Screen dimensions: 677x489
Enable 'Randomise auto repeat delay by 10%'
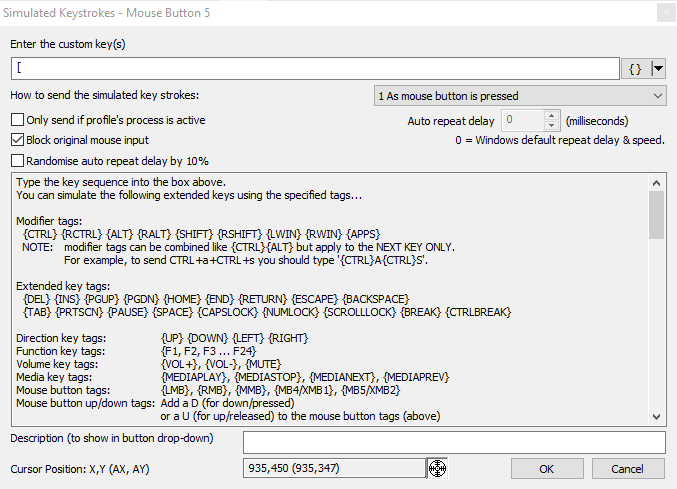tap(17, 161)
